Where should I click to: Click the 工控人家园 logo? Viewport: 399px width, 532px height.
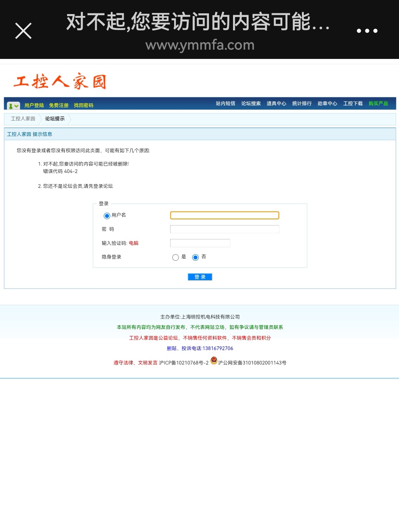tap(60, 82)
